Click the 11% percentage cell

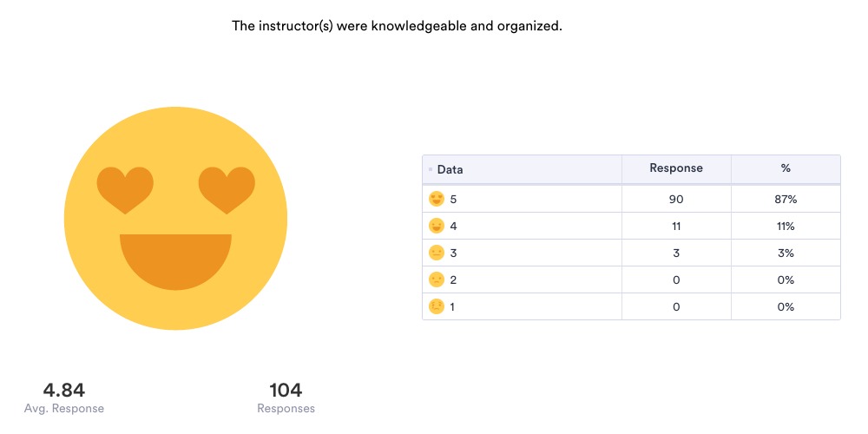click(786, 227)
